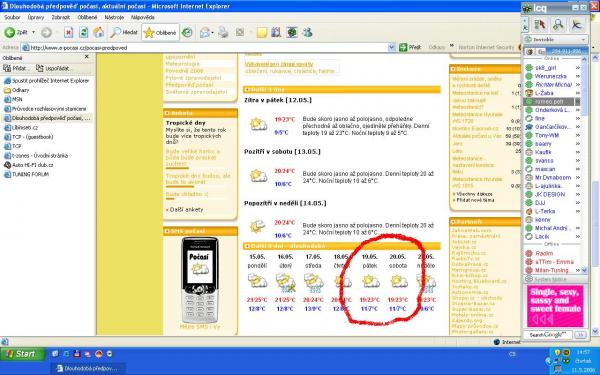Click the Mail toolbar icon

pos(205,33)
